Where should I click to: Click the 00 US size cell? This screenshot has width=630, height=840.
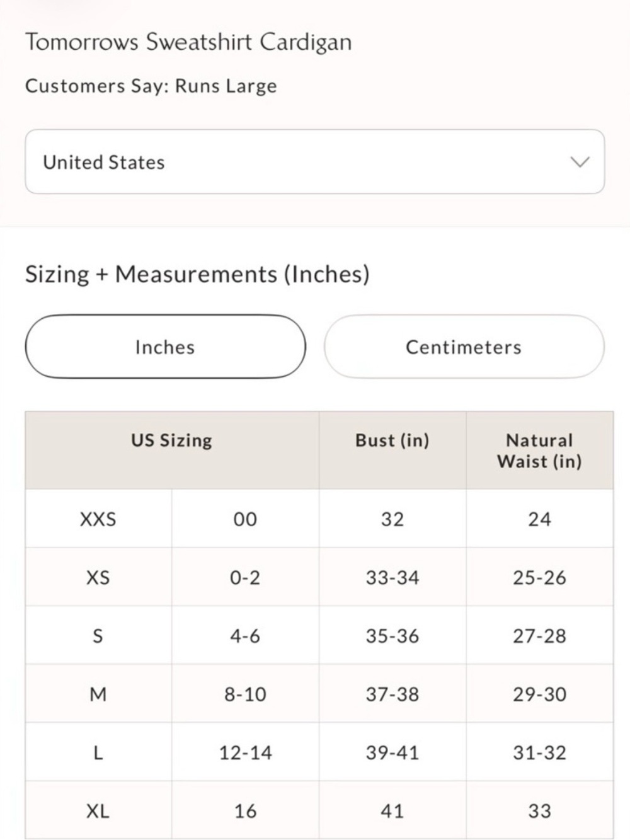(x=245, y=519)
